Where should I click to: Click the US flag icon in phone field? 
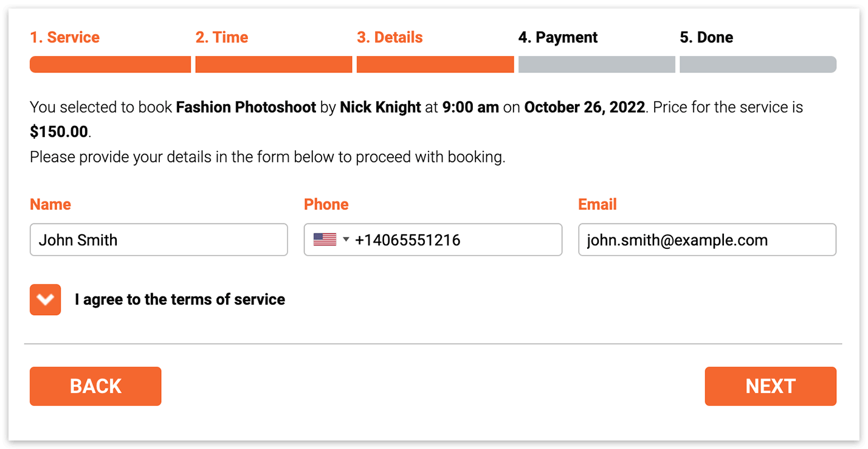tap(325, 240)
